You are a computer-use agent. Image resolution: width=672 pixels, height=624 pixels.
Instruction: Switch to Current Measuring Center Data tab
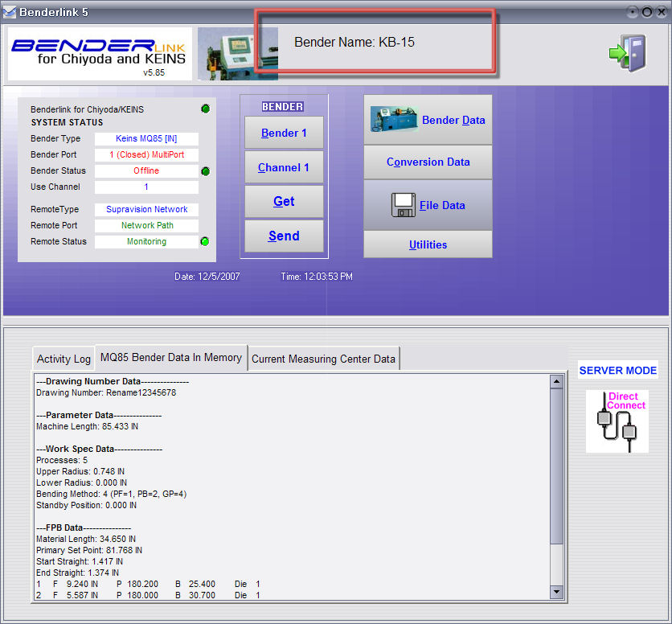pyautogui.click(x=323, y=359)
